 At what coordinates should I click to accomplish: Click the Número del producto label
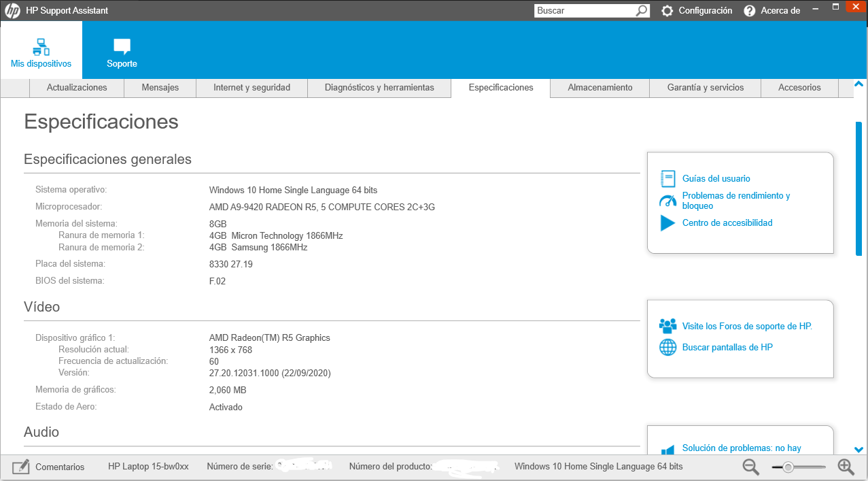click(x=391, y=467)
